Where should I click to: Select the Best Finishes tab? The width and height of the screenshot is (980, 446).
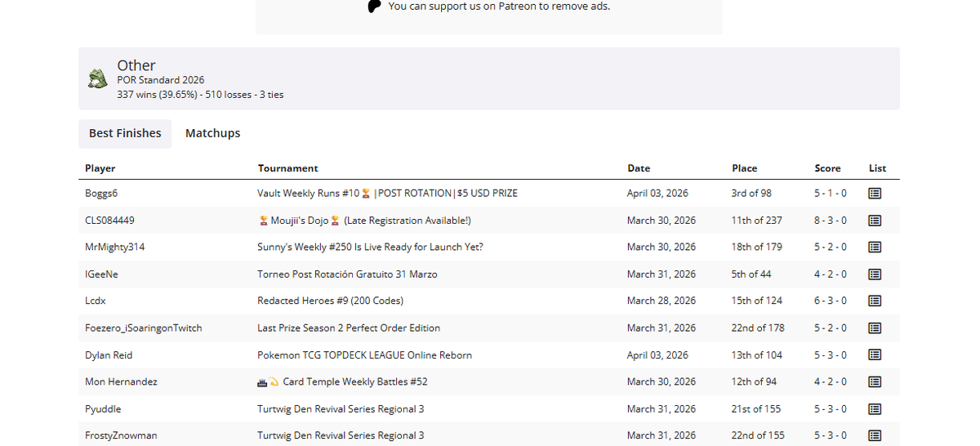pyautogui.click(x=125, y=133)
